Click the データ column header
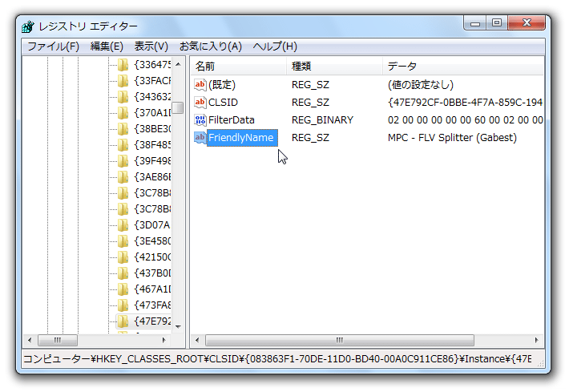 pyautogui.click(x=463, y=66)
